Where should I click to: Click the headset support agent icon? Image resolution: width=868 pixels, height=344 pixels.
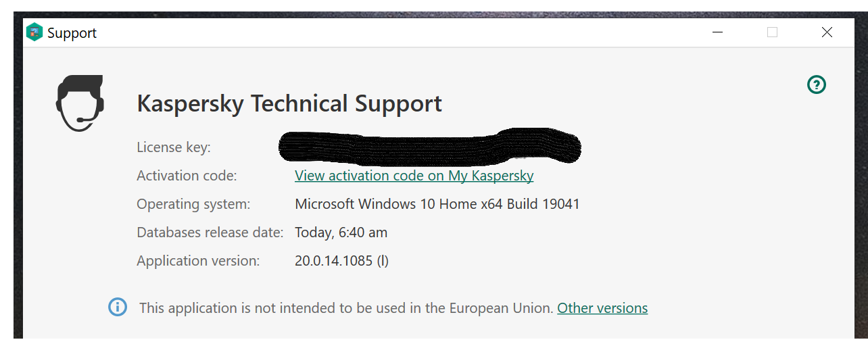point(80,103)
